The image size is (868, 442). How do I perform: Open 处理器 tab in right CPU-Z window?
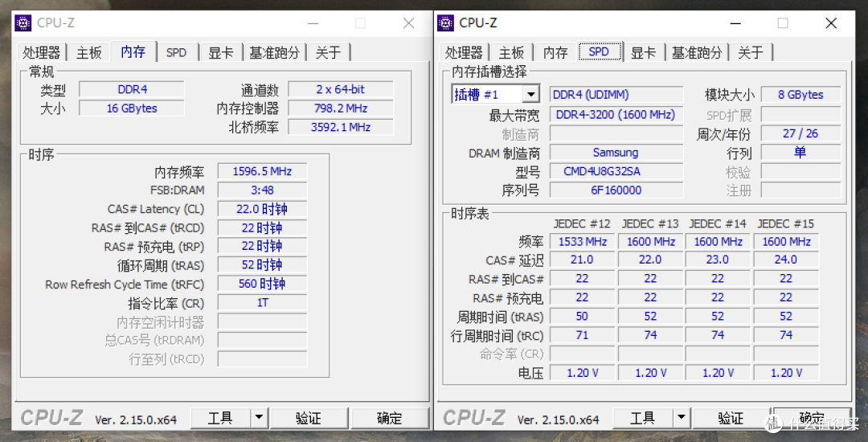point(465,52)
